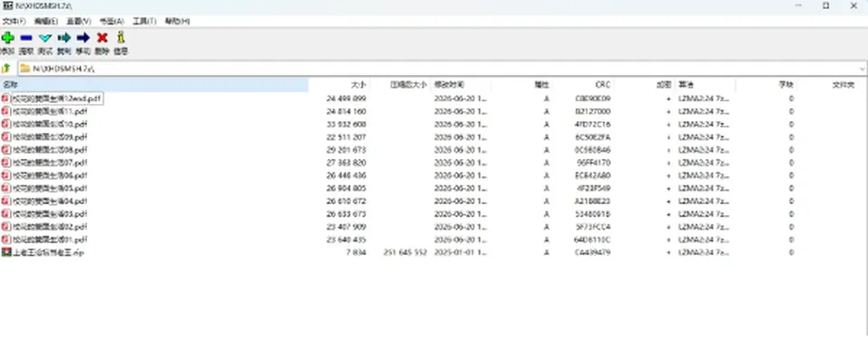Open the 帮助(H) Help menu
Image resolution: width=868 pixels, height=337 pixels.
177,21
